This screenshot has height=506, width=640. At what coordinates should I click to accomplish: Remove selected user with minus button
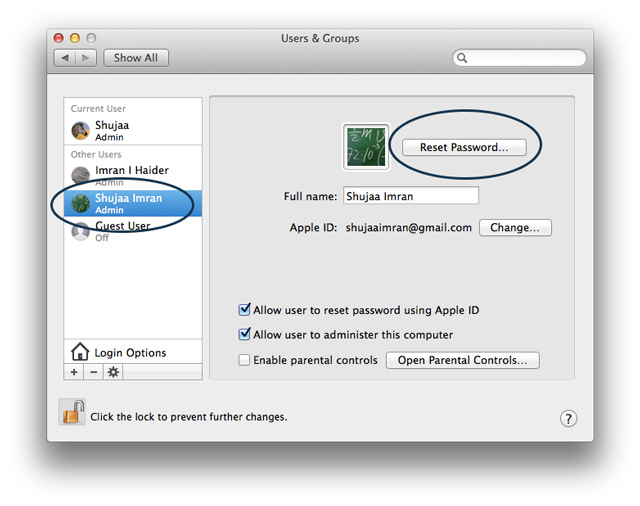(x=93, y=372)
